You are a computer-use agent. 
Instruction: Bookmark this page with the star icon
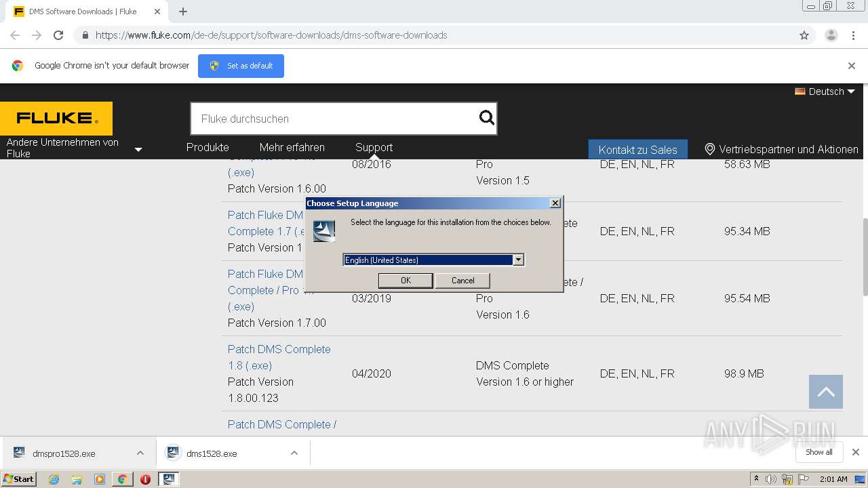click(x=804, y=35)
